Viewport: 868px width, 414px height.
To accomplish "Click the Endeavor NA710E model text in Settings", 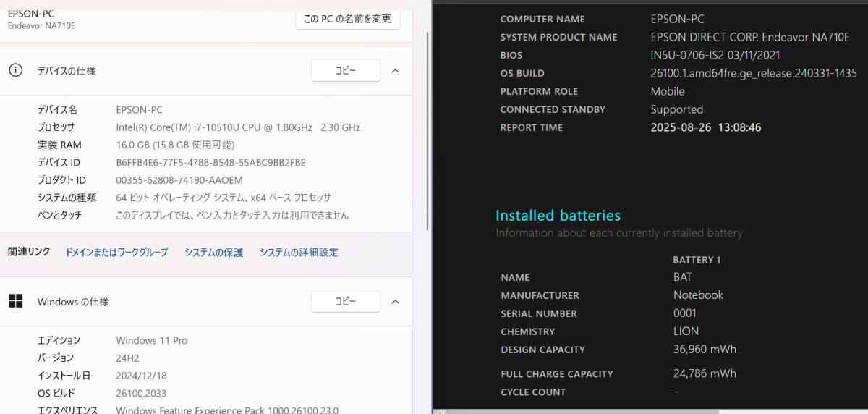I will tap(41, 25).
